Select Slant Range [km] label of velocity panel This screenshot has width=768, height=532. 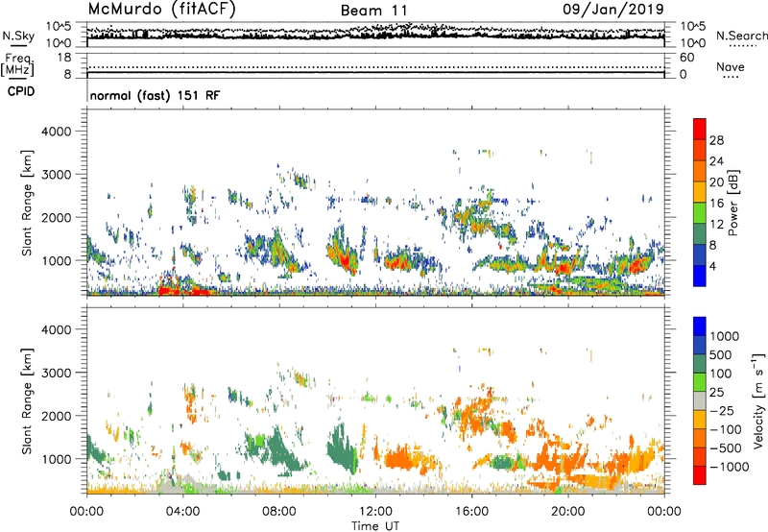(27, 400)
